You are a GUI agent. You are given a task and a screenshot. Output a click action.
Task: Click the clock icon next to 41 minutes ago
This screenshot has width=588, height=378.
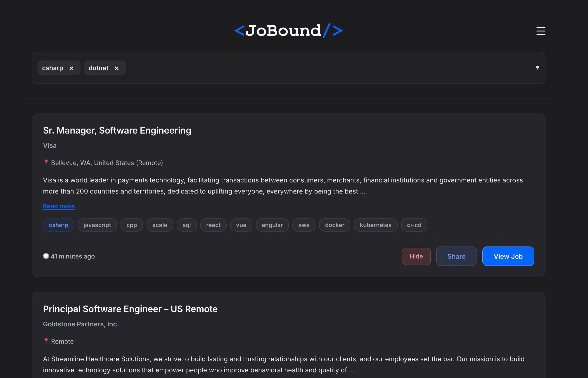click(46, 256)
